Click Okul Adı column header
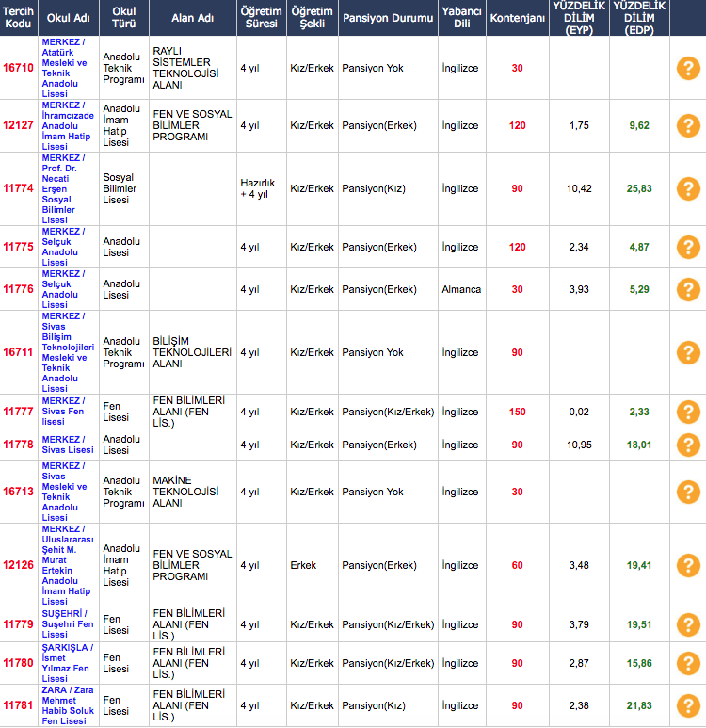 pyautogui.click(x=68, y=18)
